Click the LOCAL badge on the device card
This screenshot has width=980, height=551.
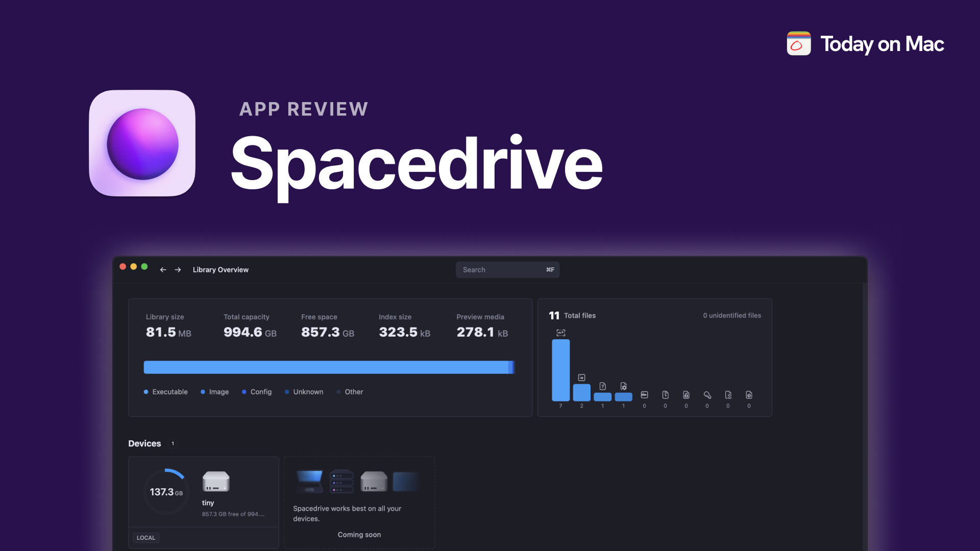(x=146, y=537)
